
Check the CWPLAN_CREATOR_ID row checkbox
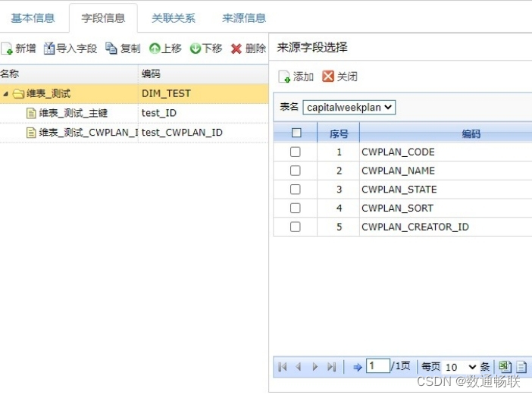pyautogui.click(x=296, y=227)
